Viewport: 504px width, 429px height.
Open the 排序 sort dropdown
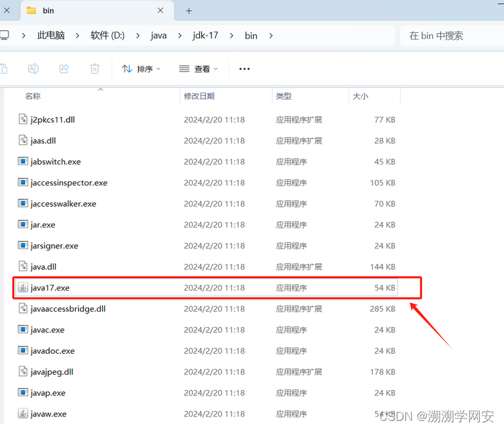(141, 68)
